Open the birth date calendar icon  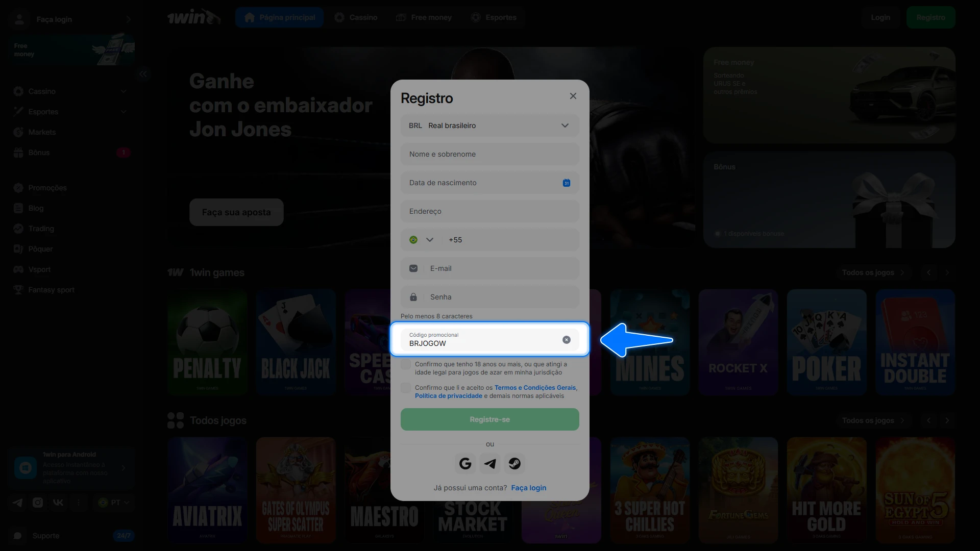[567, 183]
